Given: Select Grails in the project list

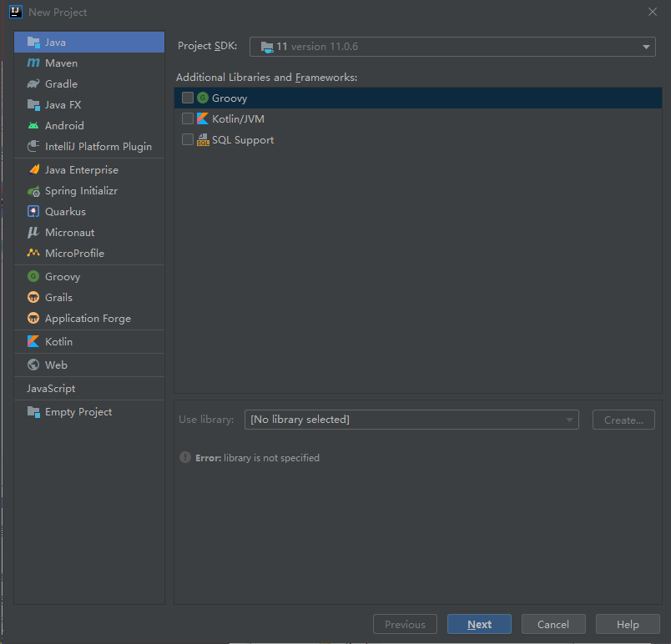Looking at the screenshot, I should (x=89, y=297).
